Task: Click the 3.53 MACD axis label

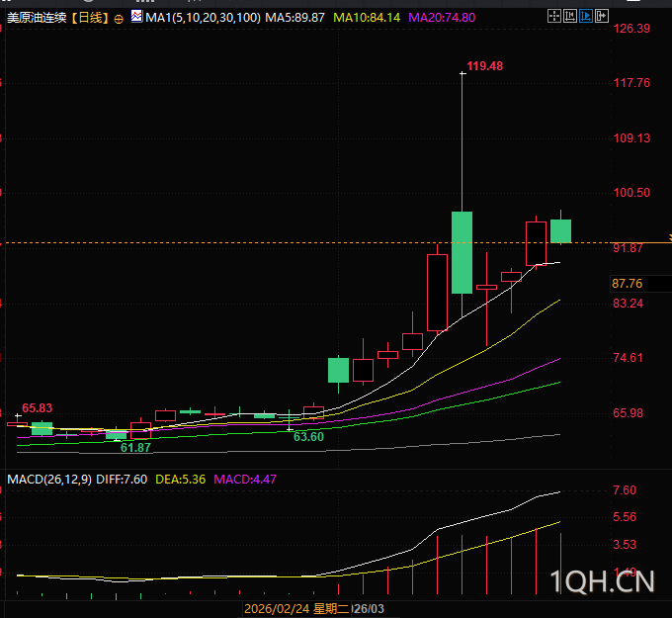Action: click(625, 545)
